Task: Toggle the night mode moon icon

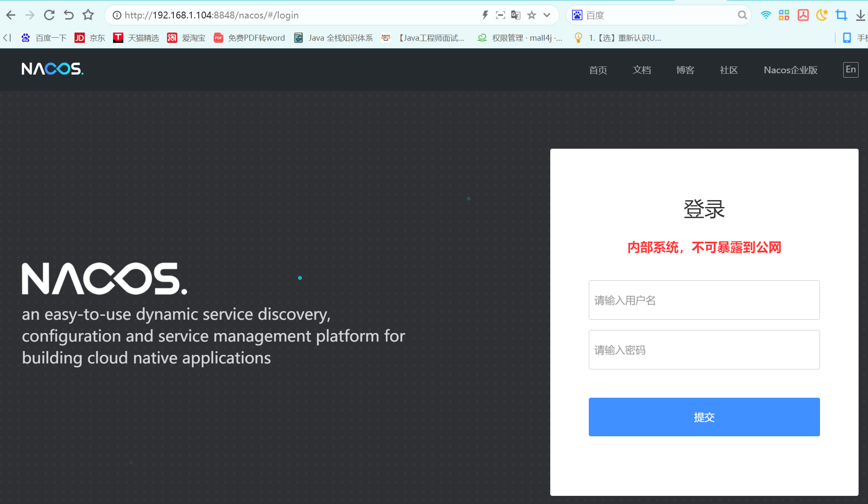Action: (822, 15)
